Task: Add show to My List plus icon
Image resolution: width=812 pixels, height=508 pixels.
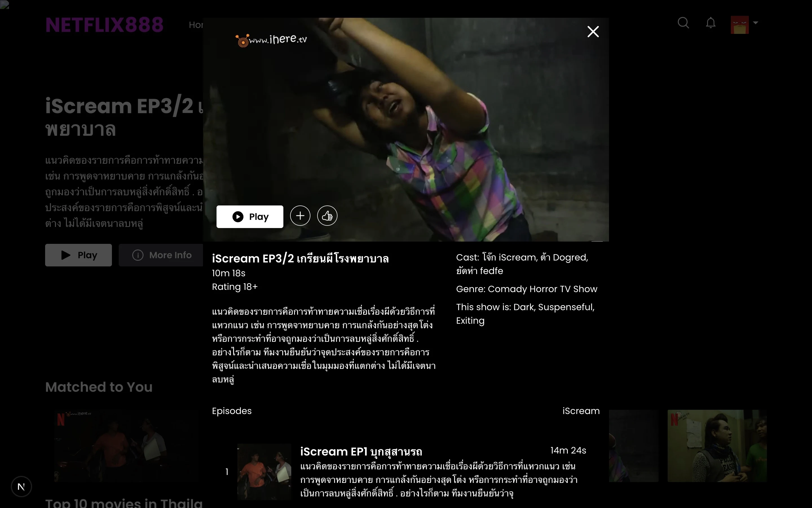Action: pyautogui.click(x=300, y=216)
